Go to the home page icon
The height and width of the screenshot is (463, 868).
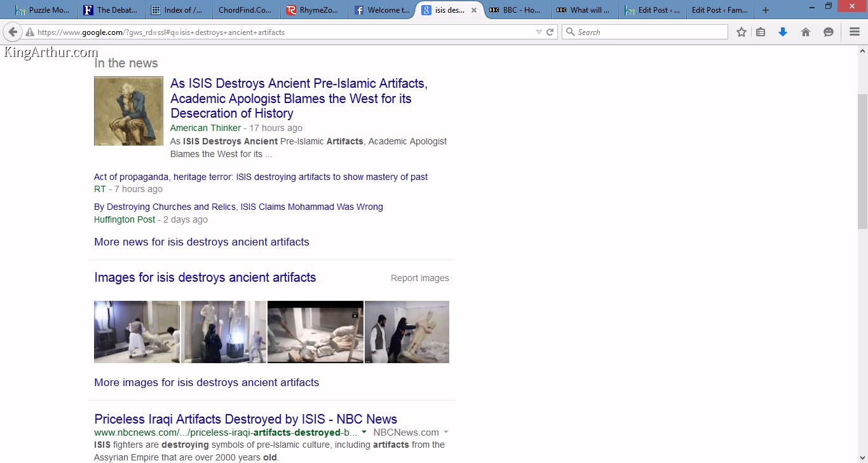click(x=806, y=32)
